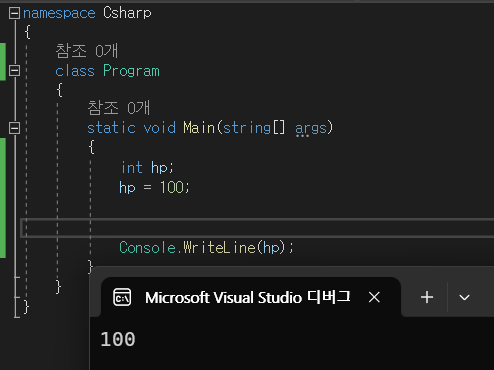Close the Microsoft Visual Studio debug tab

374,297
